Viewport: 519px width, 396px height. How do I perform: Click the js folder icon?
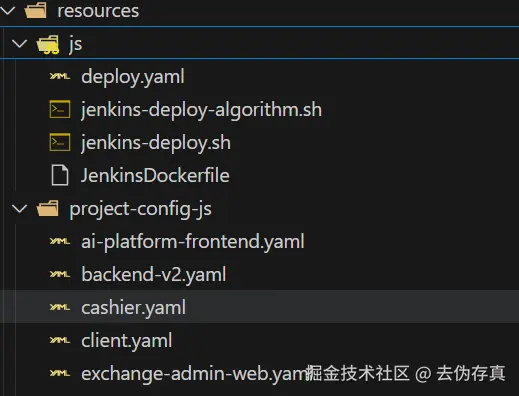[x=48, y=44]
